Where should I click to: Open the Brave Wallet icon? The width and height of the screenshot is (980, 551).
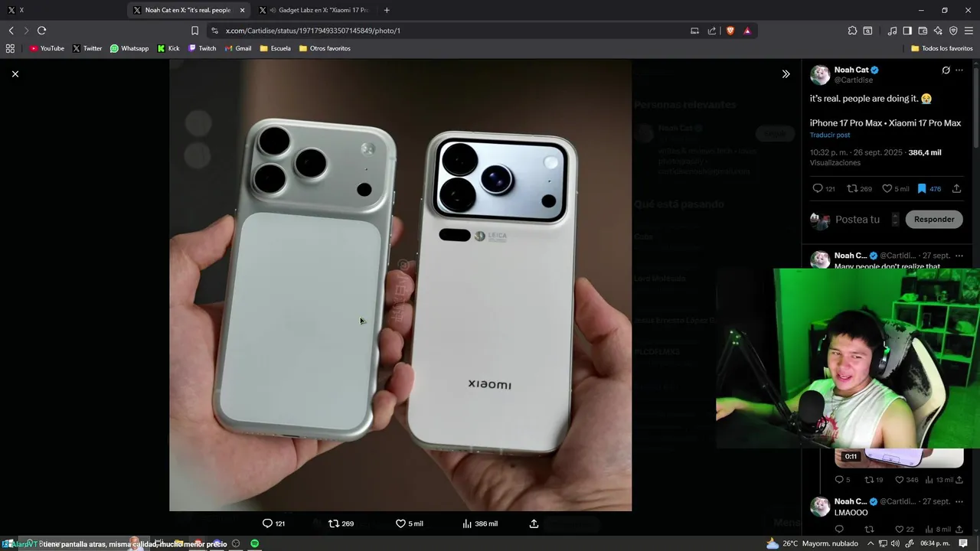coord(923,31)
